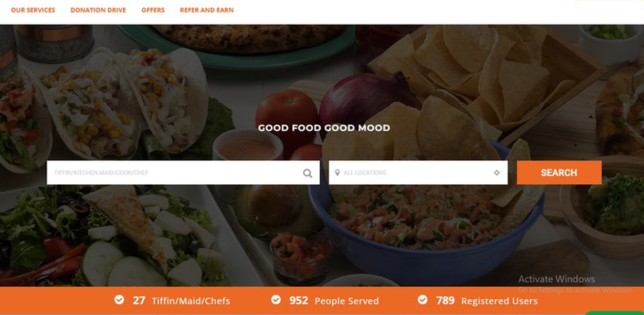Click the map pin location icon
Screen dimensions: 644x315
337,173
